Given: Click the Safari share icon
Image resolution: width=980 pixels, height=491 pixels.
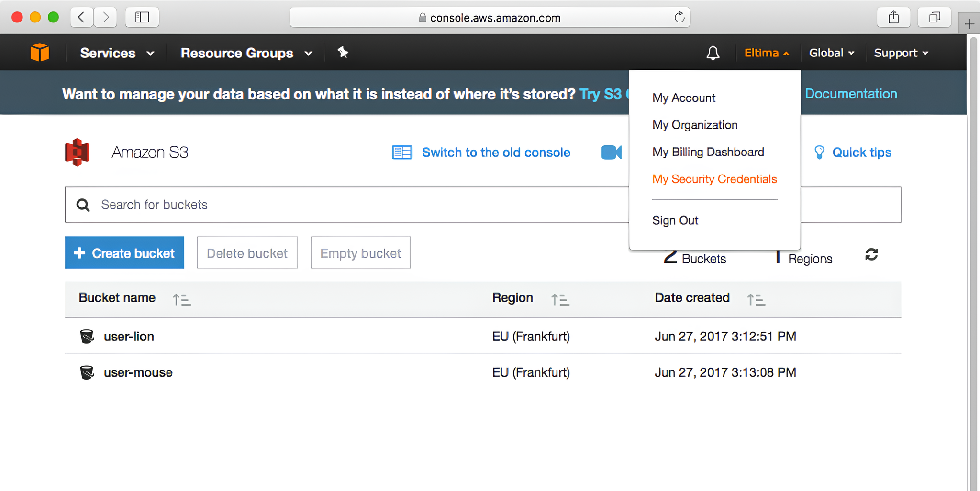Looking at the screenshot, I should pos(893,18).
